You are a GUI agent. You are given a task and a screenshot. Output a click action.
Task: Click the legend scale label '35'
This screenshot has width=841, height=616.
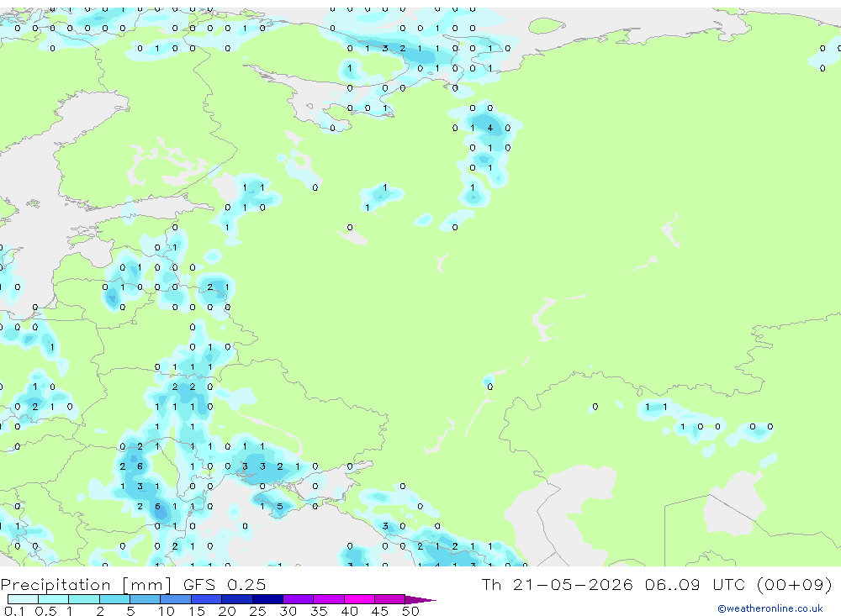tap(319, 611)
